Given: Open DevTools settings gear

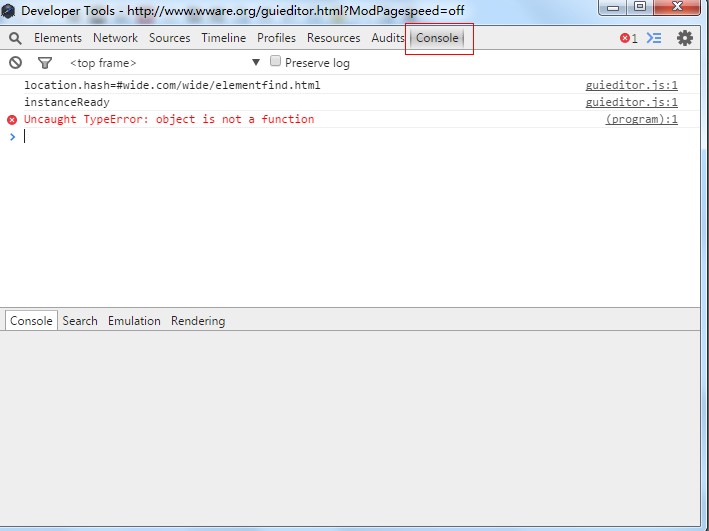Looking at the screenshot, I should tap(685, 38).
